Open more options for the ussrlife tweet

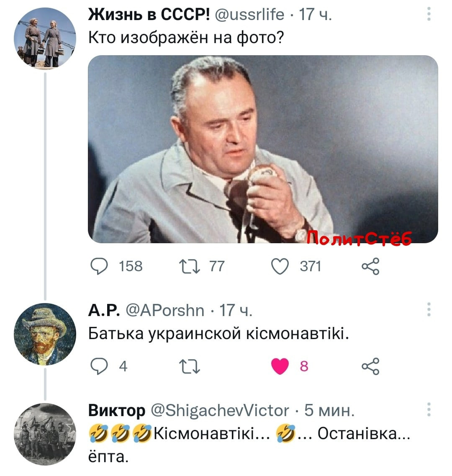click(429, 14)
